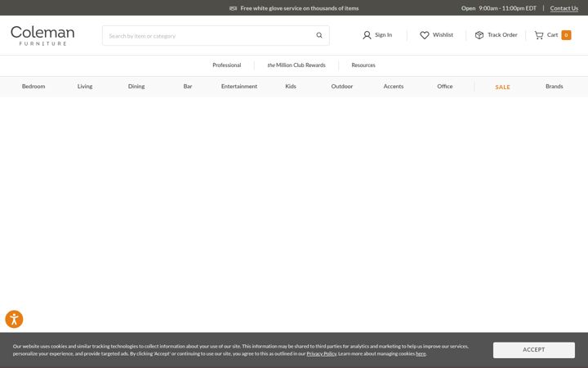Open Sign In link
This screenshot has width=588, height=368.
pos(383,34)
